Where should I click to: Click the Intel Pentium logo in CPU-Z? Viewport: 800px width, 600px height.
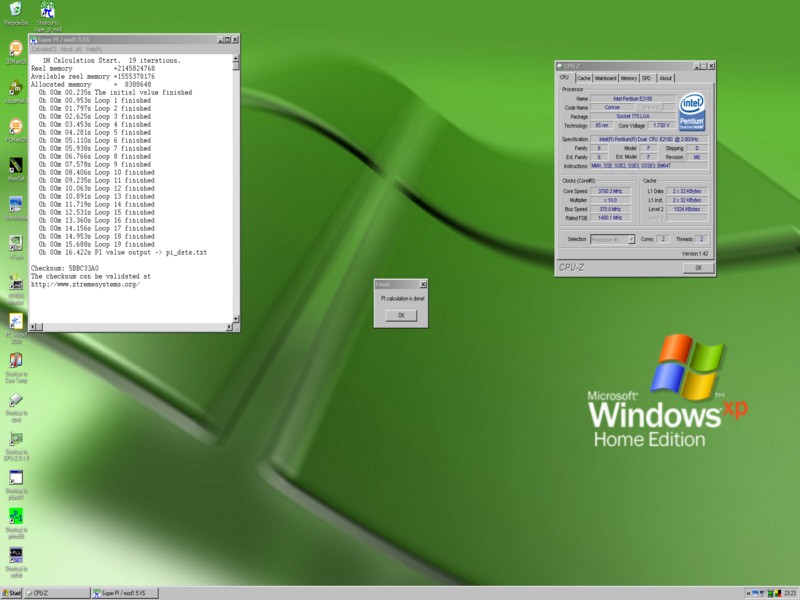coord(692,112)
